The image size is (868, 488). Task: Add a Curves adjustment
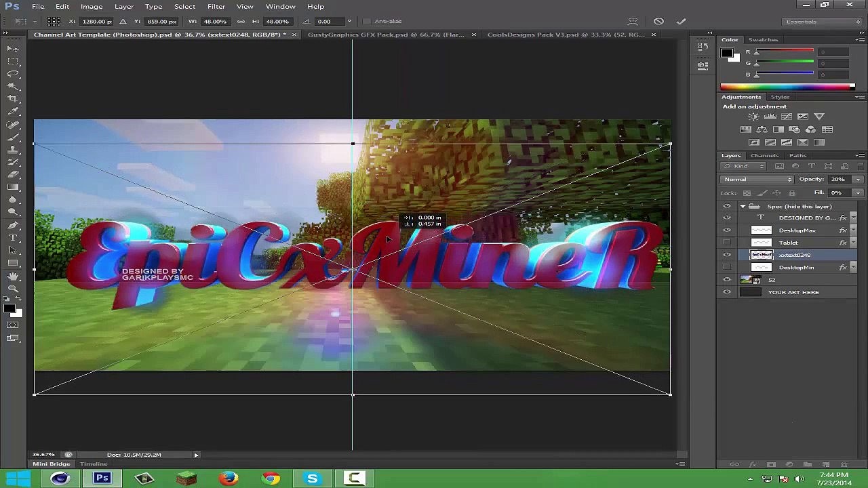click(x=786, y=117)
